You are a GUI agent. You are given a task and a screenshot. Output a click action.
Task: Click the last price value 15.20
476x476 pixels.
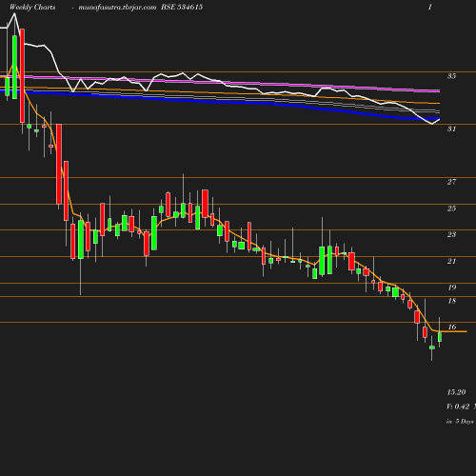[x=456, y=392]
